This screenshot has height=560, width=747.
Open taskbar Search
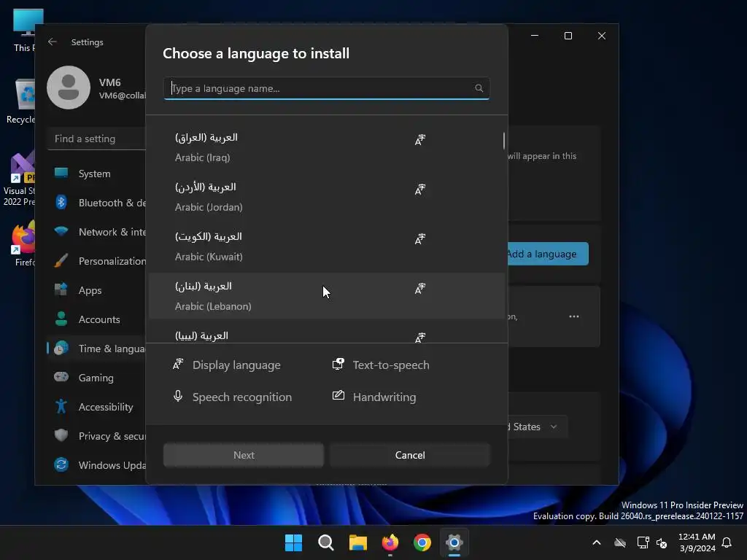point(326,542)
